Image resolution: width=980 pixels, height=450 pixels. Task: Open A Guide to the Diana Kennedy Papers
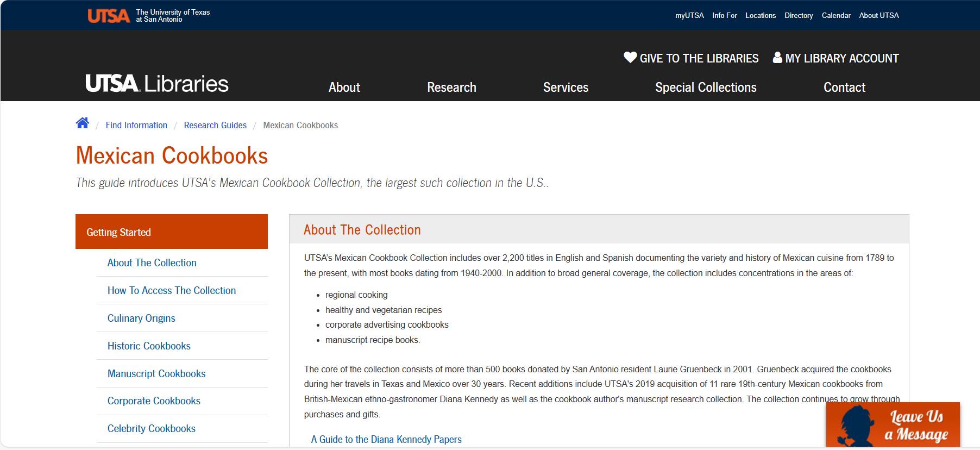[x=386, y=439]
